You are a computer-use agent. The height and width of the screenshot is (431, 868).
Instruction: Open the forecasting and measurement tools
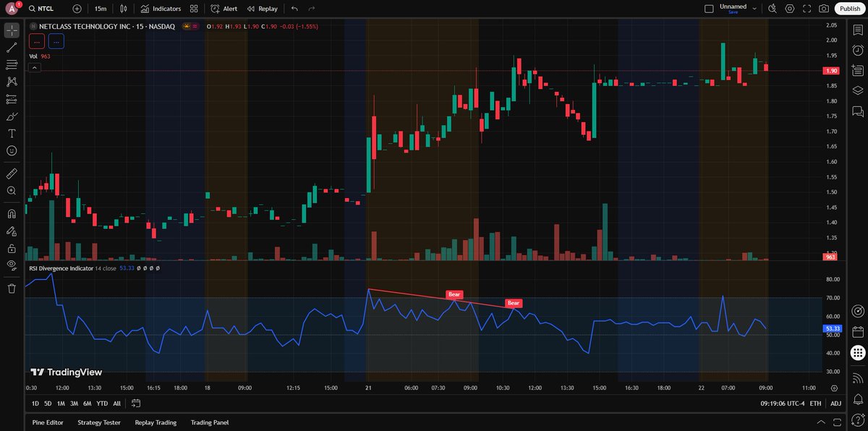tap(12, 99)
